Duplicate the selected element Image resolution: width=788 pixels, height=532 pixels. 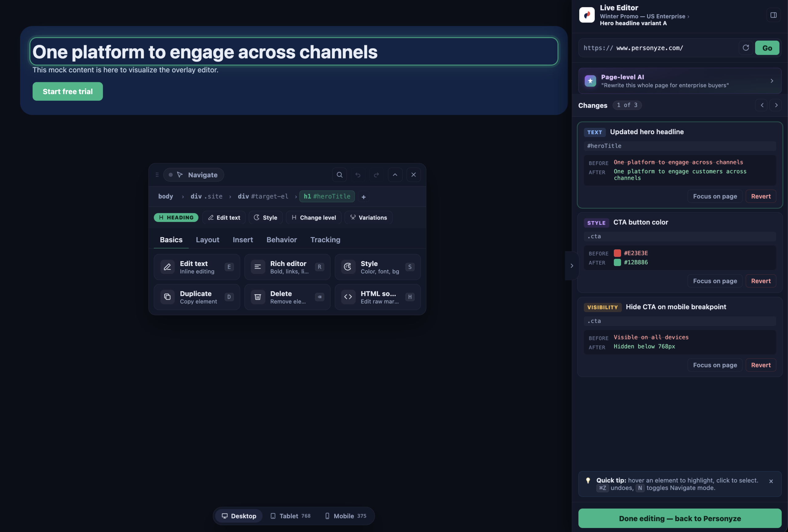(x=197, y=297)
